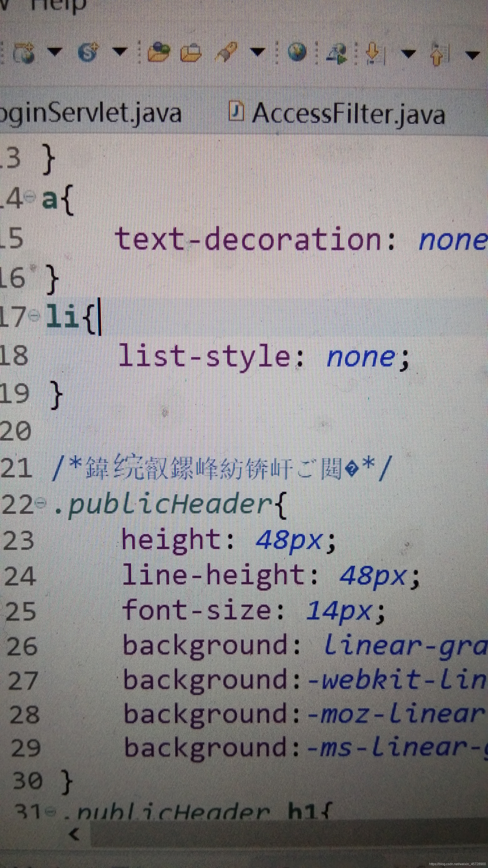
Task: Click 'background' property on line 28
Action: pyautogui.click(x=205, y=715)
